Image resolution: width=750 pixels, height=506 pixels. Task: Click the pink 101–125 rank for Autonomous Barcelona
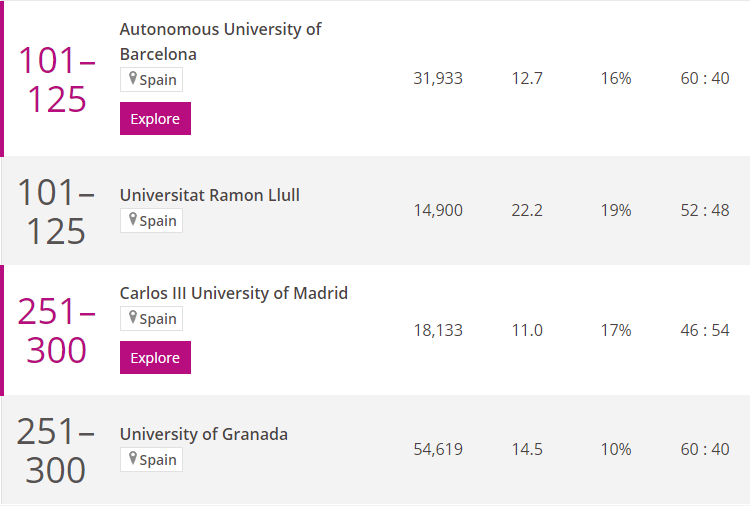[57, 79]
